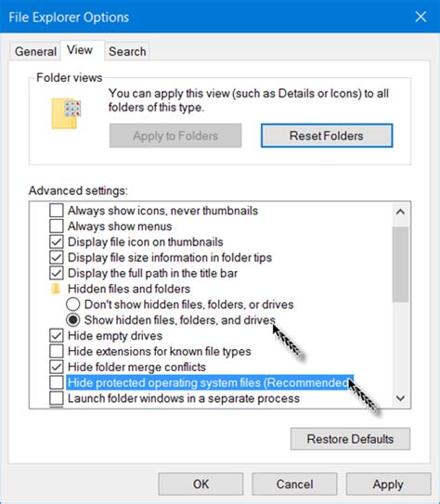This screenshot has height=504, width=440.
Task: Check Hide extensions for known file types
Action: (57, 352)
